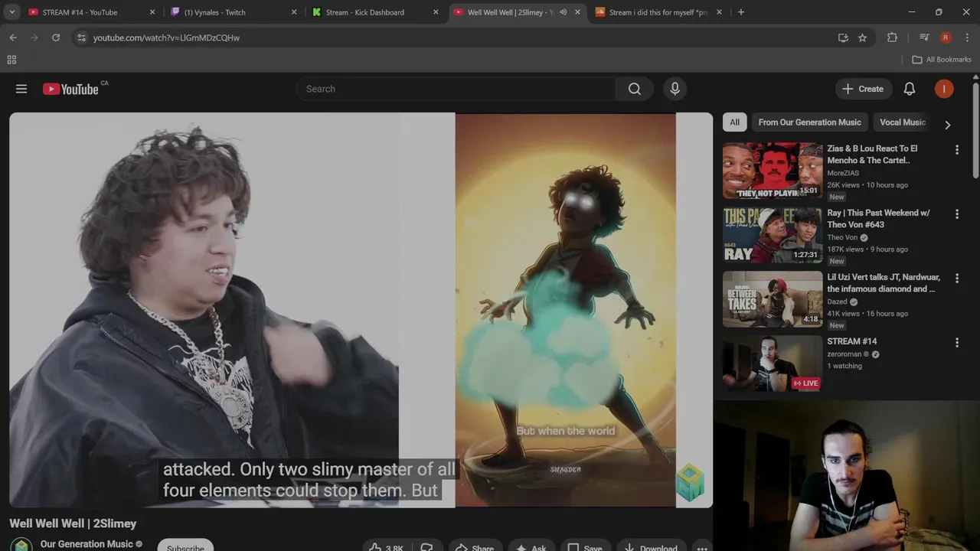Like the video with thumbs up
980x551 pixels.
click(387, 548)
